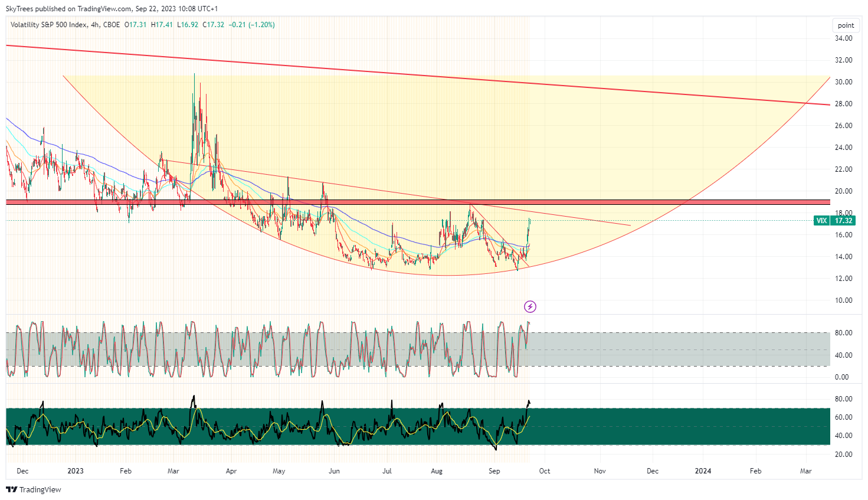868x500 pixels.
Task: Click the CBOE exchange label
Action: (112, 25)
